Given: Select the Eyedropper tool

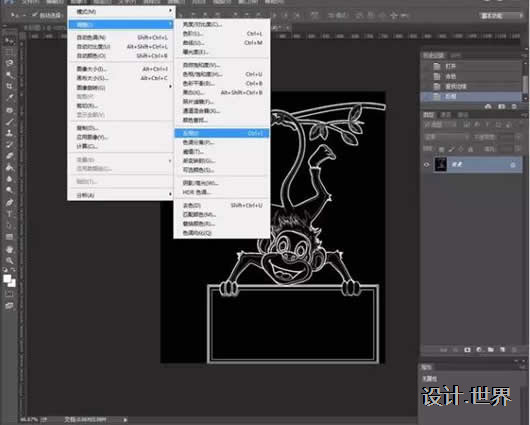Looking at the screenshot, I should (9, 98).
